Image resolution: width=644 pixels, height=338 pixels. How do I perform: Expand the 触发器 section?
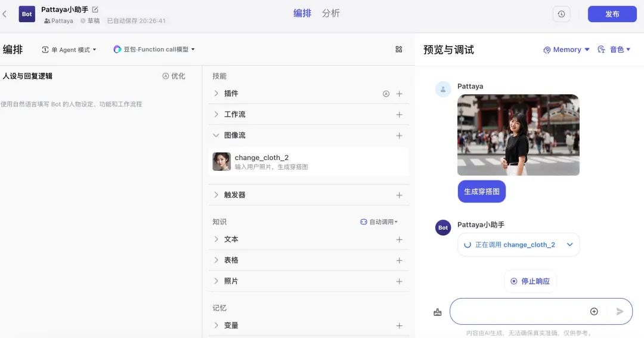point(216,195)
